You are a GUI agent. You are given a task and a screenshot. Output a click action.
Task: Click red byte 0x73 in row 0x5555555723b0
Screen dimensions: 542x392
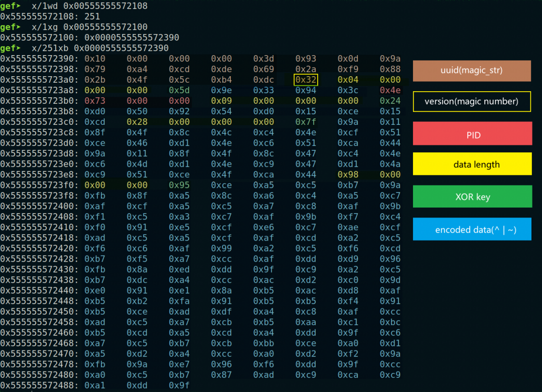[x=95, y=101]
